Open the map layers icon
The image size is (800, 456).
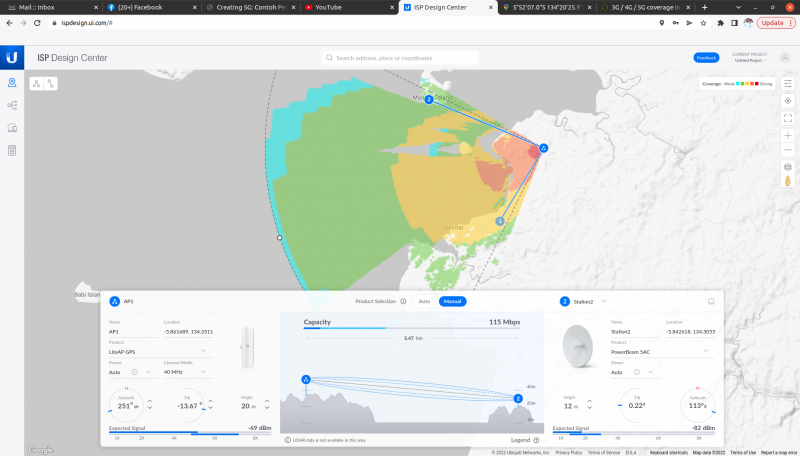click(788, 167)
